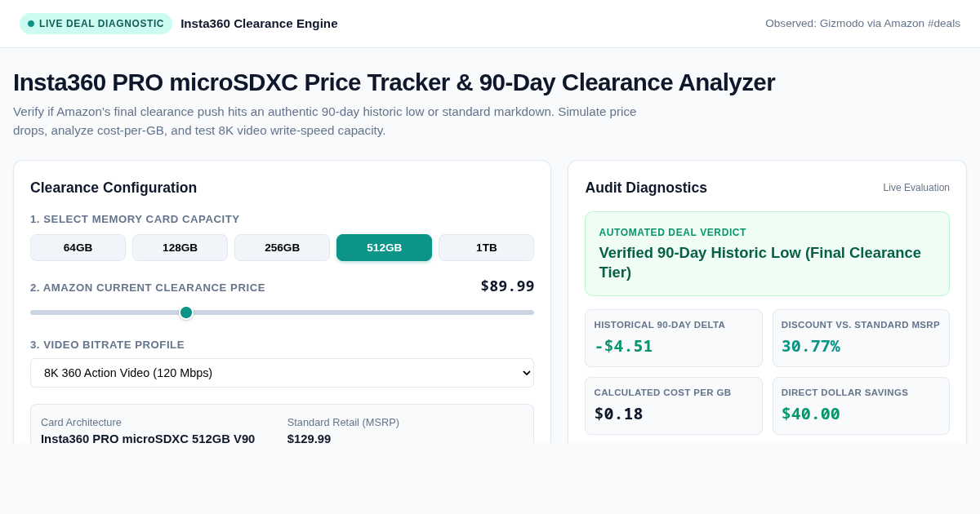Screen dimensions: 980x514
Task: Click the $0.18 cost per GB value
Action: (618, 414)
